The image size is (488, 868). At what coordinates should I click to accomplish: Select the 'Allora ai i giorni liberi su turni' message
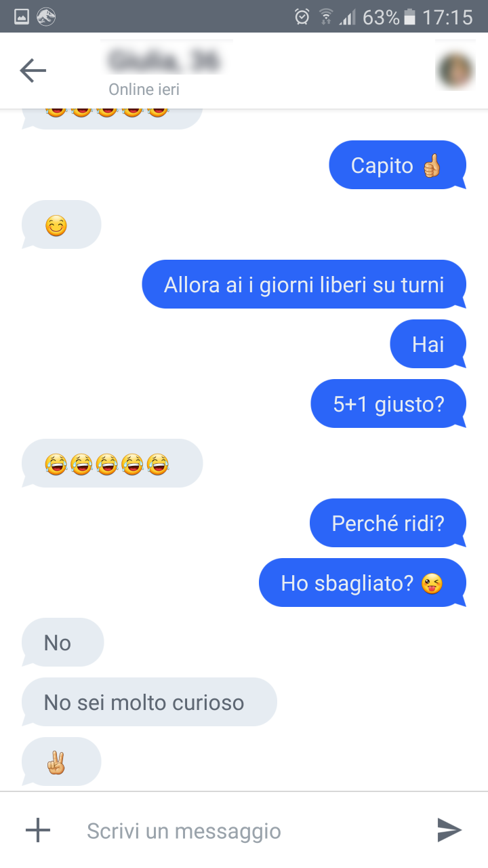pyautogui.click(x=304, y=284)
